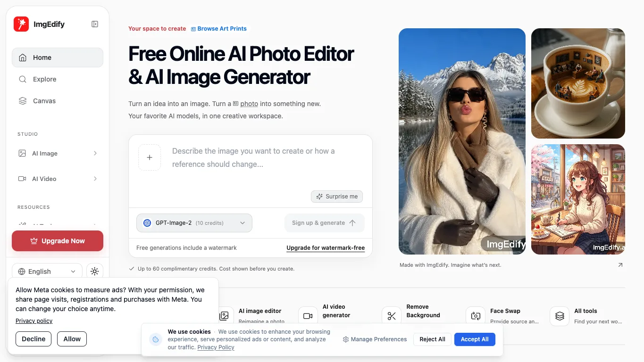The image size is (644, 362).
Task: Toggle the light/dark theme sun icon
Action: (x=95, y=271)
